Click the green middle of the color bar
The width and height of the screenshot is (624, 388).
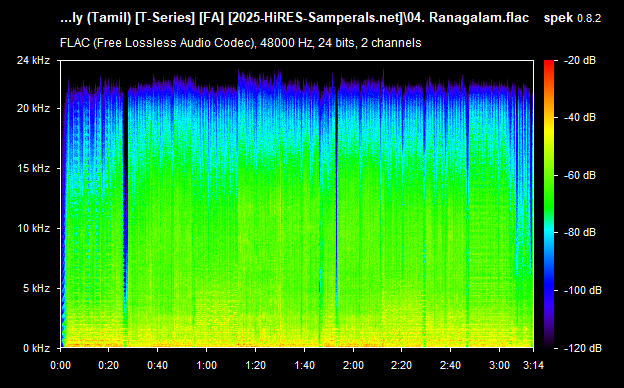point(549,191)
